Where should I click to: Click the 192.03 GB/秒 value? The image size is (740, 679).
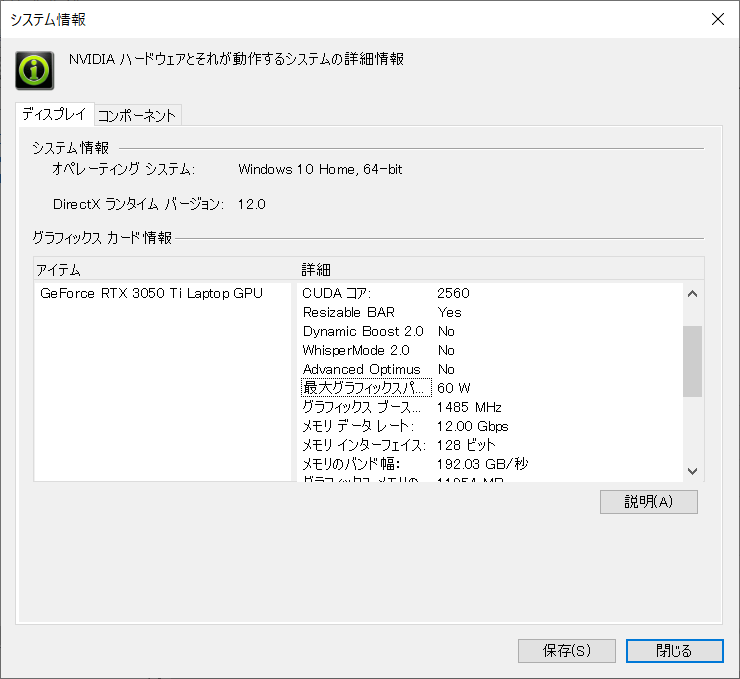click(x=482, y=464)
